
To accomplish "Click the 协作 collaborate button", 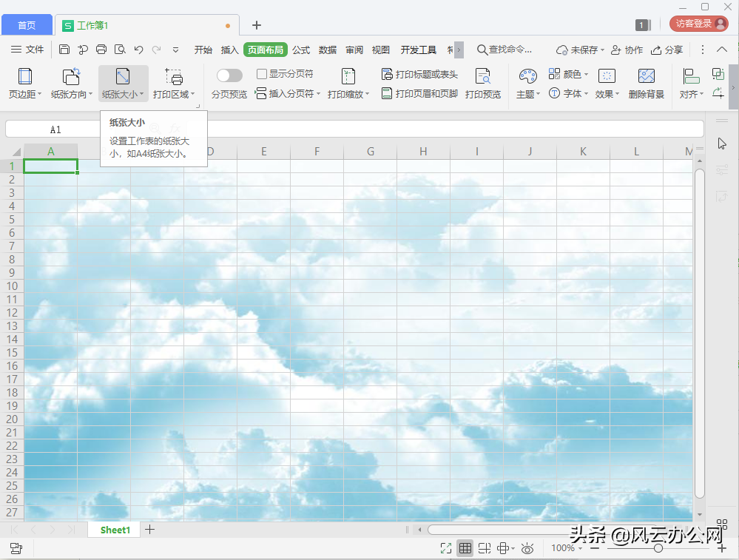I will [x=627, y=50].
